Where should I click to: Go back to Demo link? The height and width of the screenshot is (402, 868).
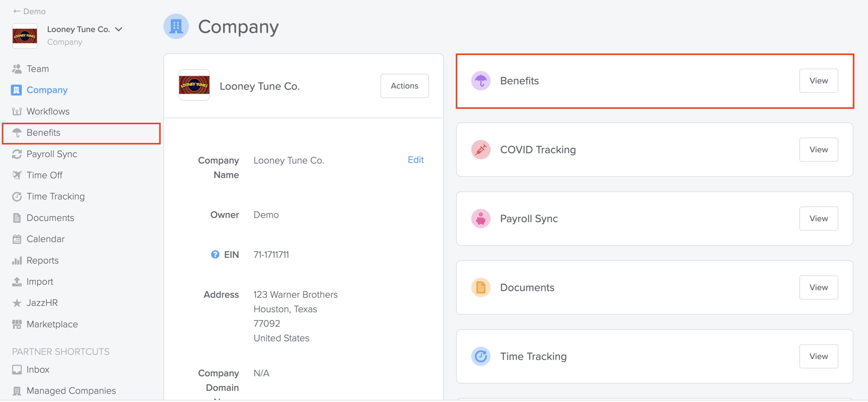(x=29, y=11)
